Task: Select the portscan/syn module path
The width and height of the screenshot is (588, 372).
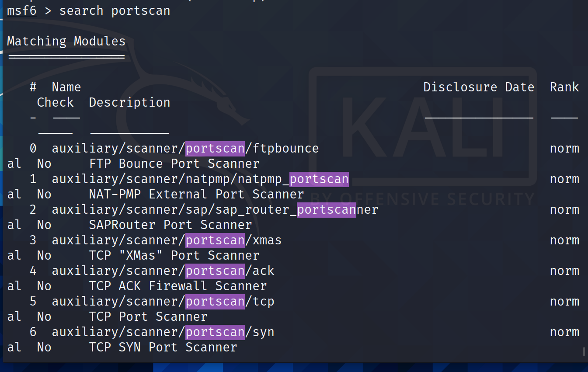Action: pos(163,332)
